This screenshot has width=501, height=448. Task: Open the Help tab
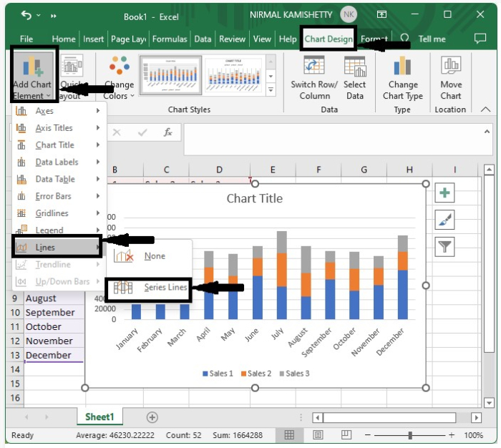click(x=288, y=39)
